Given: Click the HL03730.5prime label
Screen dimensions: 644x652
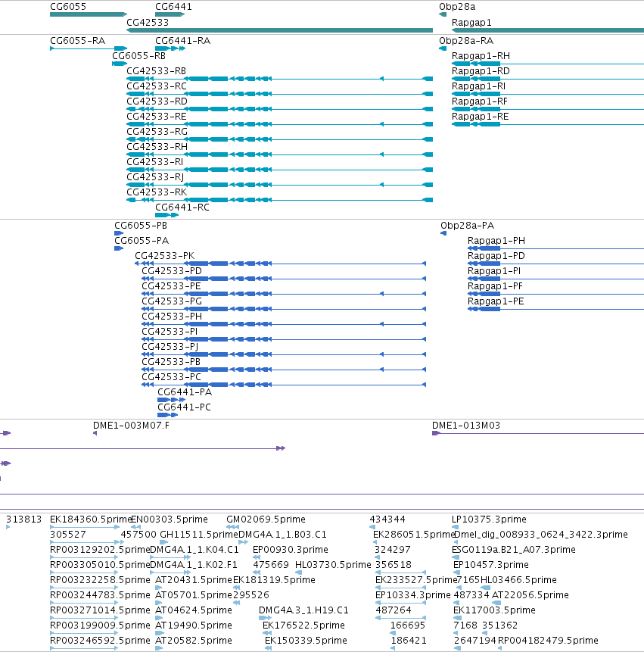Looking at the screenshot, I should [x=333, y=565].
